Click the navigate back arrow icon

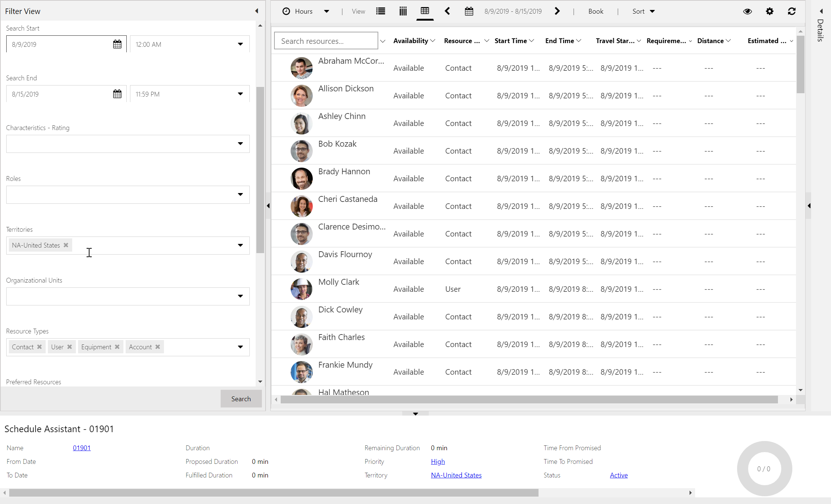point(448,11)
